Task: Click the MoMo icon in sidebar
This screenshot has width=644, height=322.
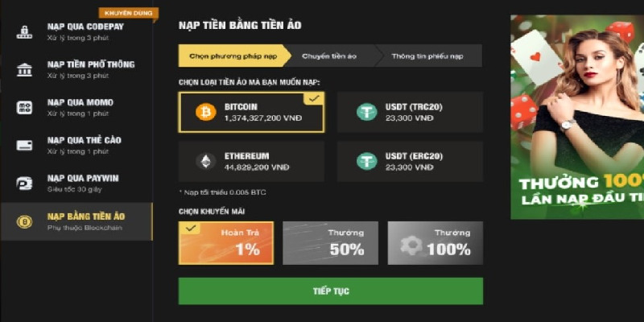Action: (24, 107)
